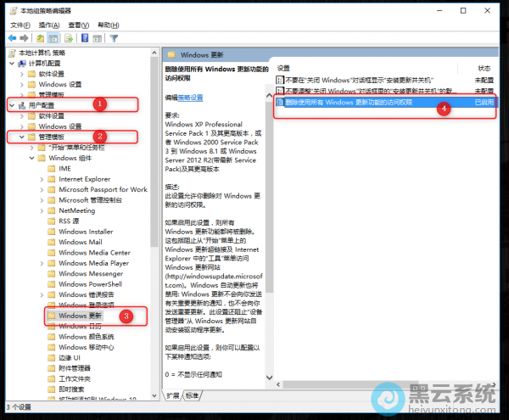Select the Windows PowerShell tree folder
The width and height of the screenshot is (509, 420).
(x=90, y=284)
